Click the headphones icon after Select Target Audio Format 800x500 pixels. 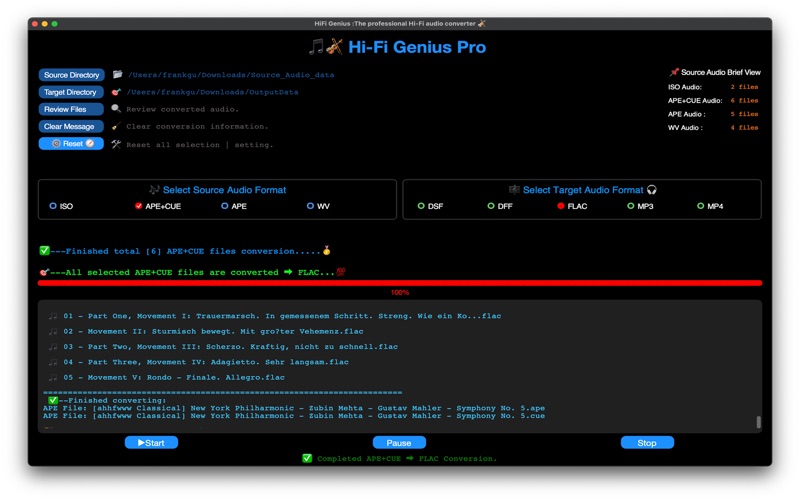click(652, 190)
